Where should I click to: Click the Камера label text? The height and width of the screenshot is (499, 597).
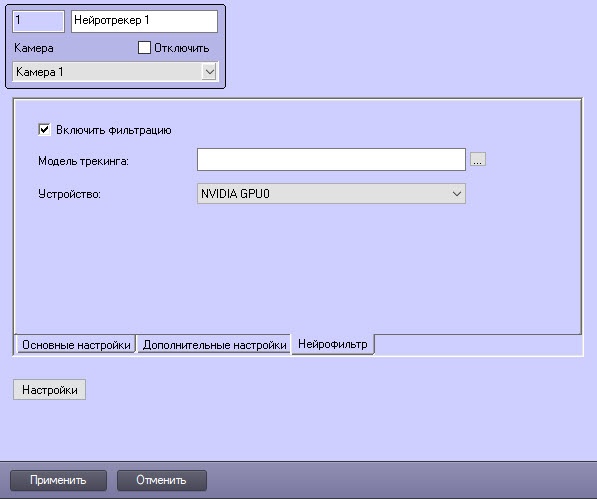point(34,48)
